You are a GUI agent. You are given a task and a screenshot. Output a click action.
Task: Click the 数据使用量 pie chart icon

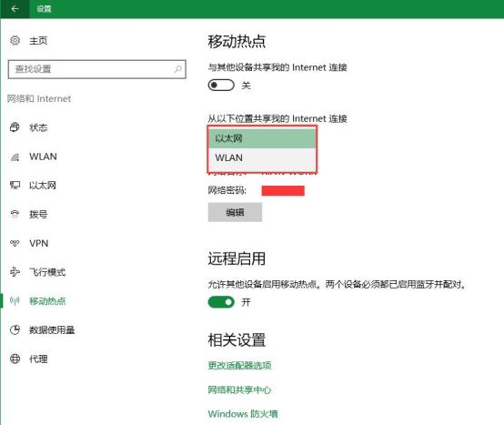click(x=15, y=329)
